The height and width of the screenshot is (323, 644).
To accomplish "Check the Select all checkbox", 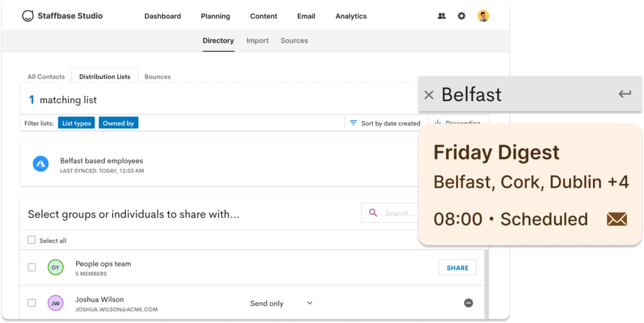I will (31, 240).
